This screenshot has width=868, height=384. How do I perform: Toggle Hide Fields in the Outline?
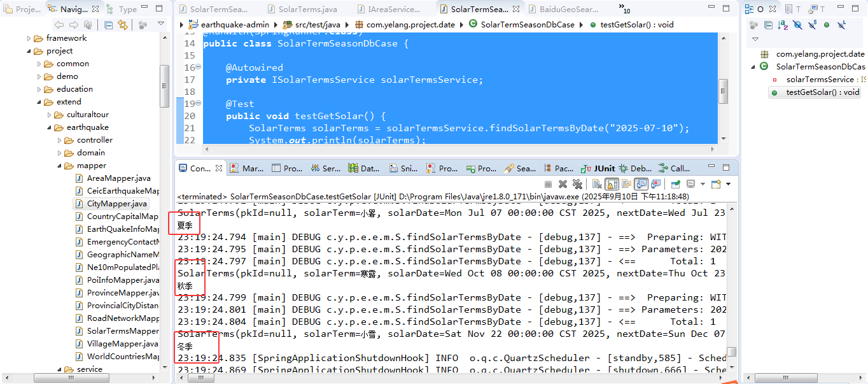pyautogui.click(x=797, y=25)
